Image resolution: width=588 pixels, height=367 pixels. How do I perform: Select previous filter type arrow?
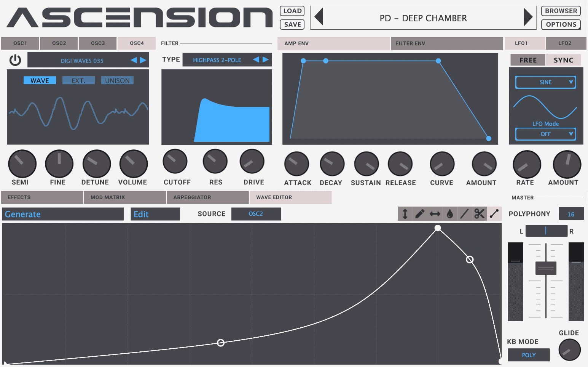(256, 59)
